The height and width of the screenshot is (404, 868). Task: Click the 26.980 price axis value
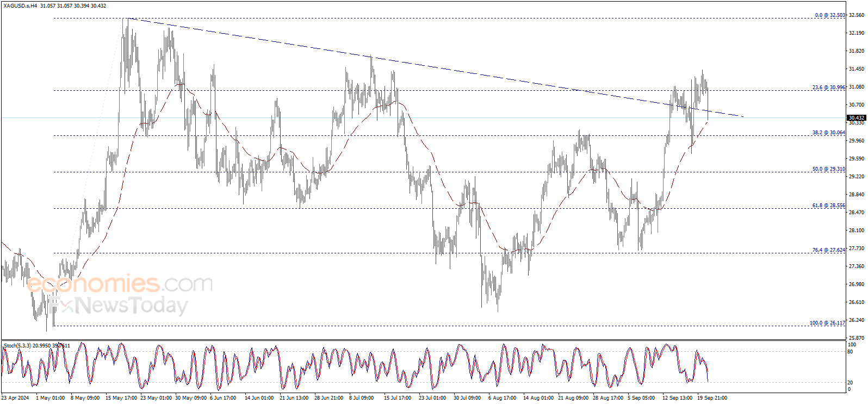coord(857,284)
